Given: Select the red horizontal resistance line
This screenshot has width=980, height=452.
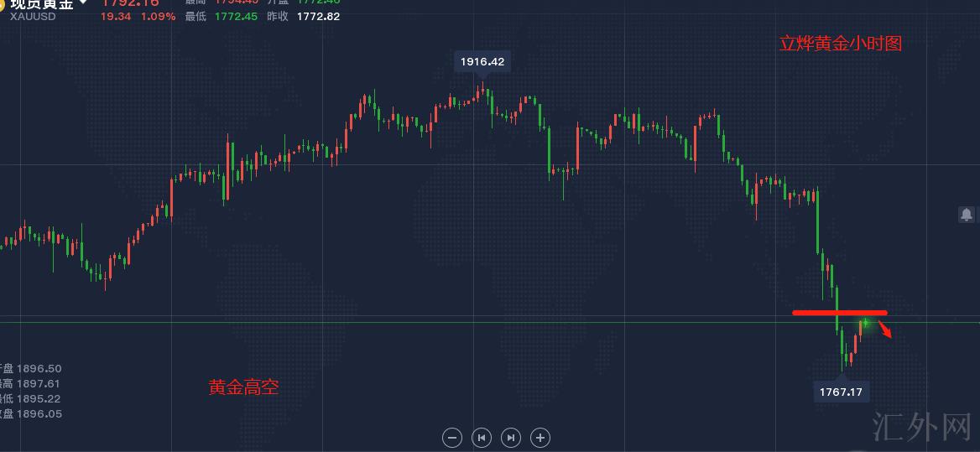Looking at the screenshot, I should pyautogui.click(x=839, y=313).
